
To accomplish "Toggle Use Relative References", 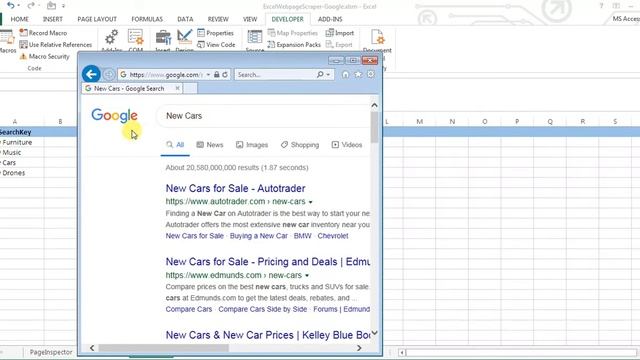I will tap(56, 44).
